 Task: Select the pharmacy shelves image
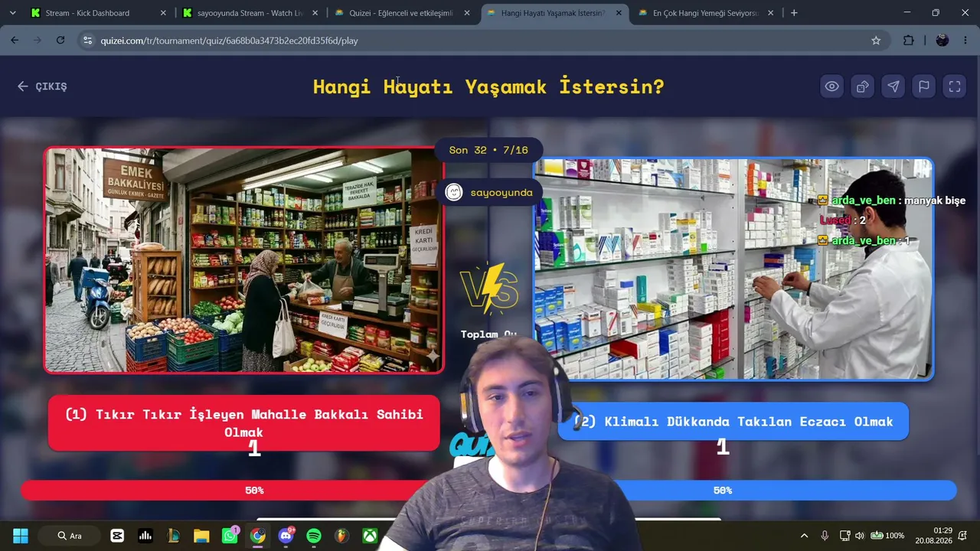pyautogui.click(x=733, y=269)
